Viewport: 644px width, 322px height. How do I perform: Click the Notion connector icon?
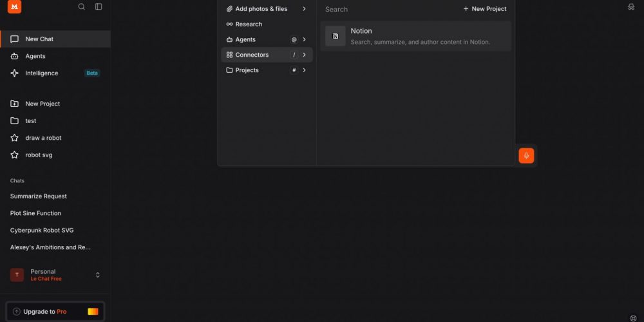tap(335, 36)
